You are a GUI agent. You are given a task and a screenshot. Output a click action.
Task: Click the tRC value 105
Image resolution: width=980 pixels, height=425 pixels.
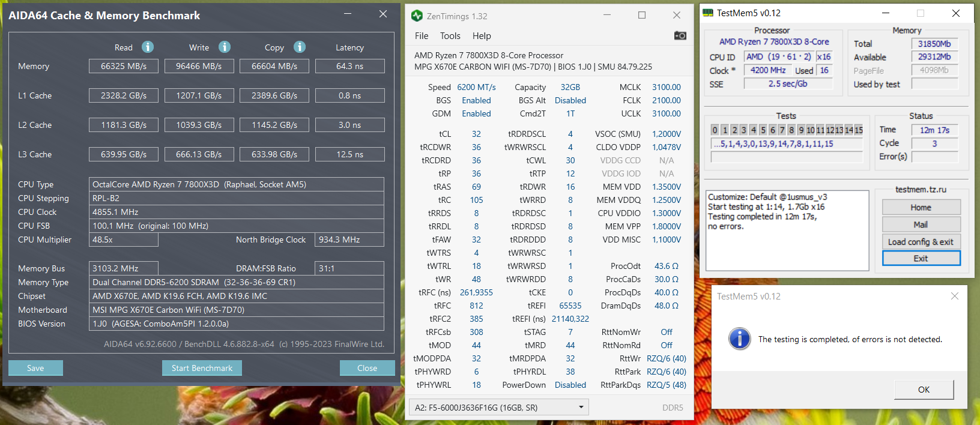pyautogui.click(x=476, y=200)
